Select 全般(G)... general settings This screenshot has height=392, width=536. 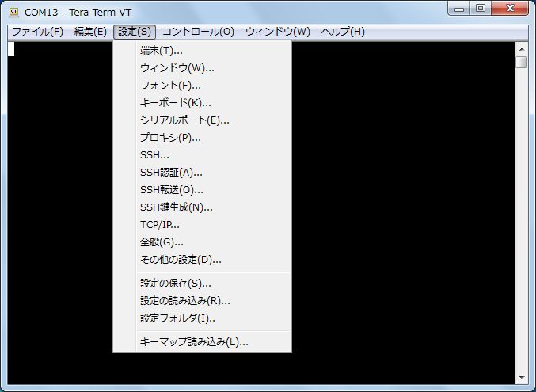203,242
